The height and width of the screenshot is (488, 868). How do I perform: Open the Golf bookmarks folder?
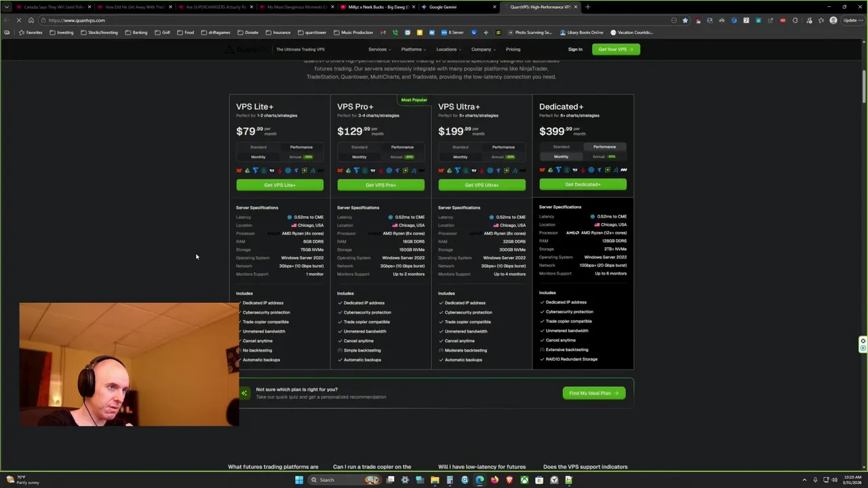point(163,33)
